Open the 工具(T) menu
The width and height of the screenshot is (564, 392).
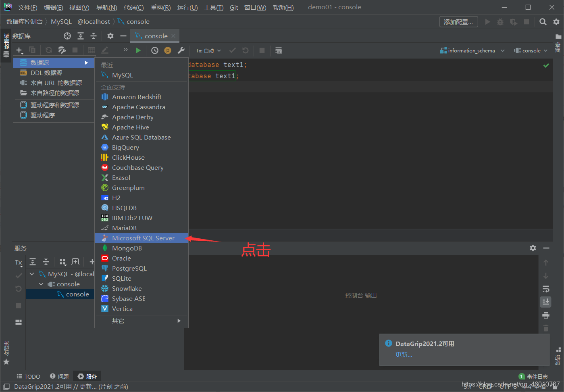(214, 7)
